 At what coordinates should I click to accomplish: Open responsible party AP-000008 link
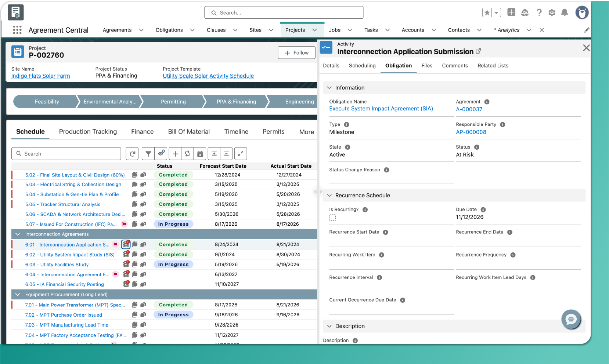coord(471,132)
